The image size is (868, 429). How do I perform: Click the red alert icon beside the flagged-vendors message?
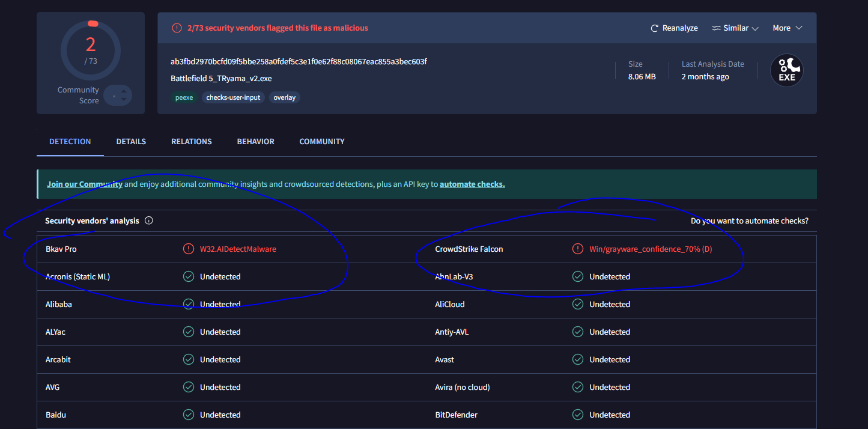[x=177, y=28]
